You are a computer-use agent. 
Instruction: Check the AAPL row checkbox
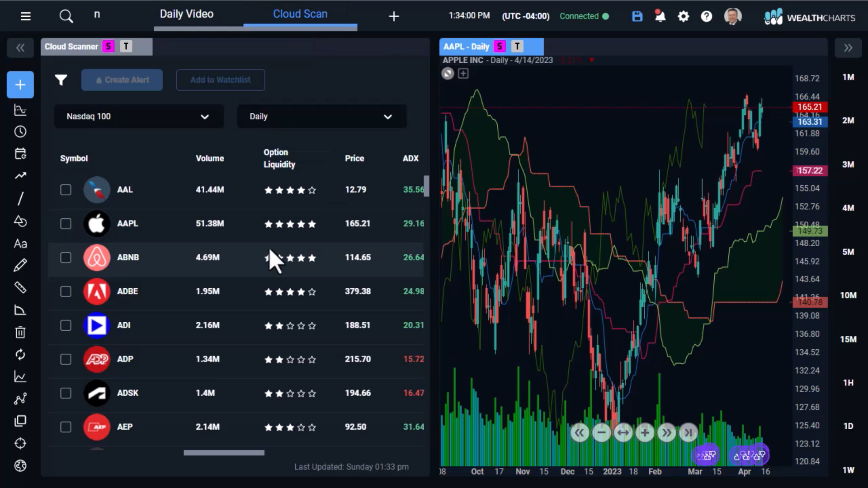pyautogui.click(x=66, y=224)
